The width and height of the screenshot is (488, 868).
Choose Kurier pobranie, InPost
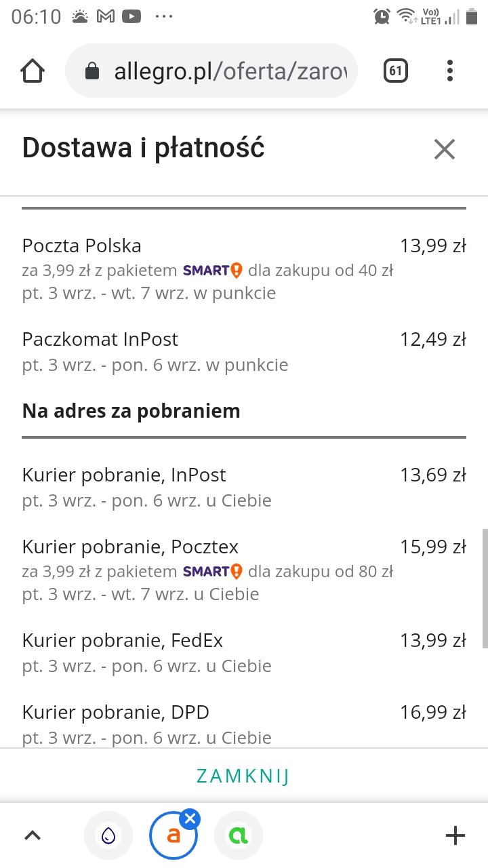124,475
